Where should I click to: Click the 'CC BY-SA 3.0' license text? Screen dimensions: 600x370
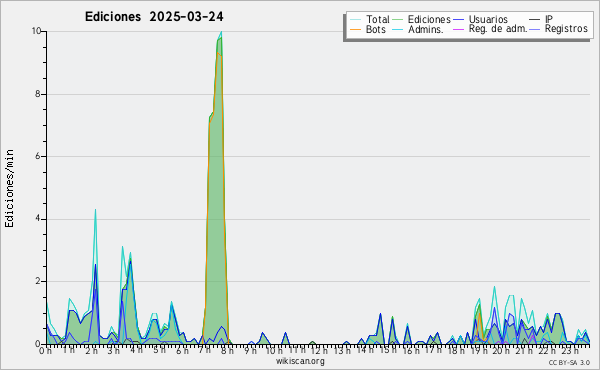pos(569,363)
